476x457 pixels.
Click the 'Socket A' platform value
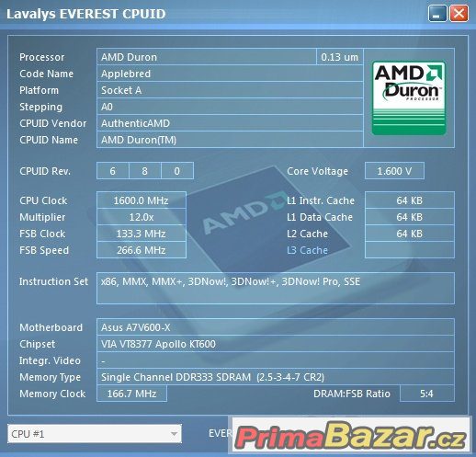pos(230,90)
